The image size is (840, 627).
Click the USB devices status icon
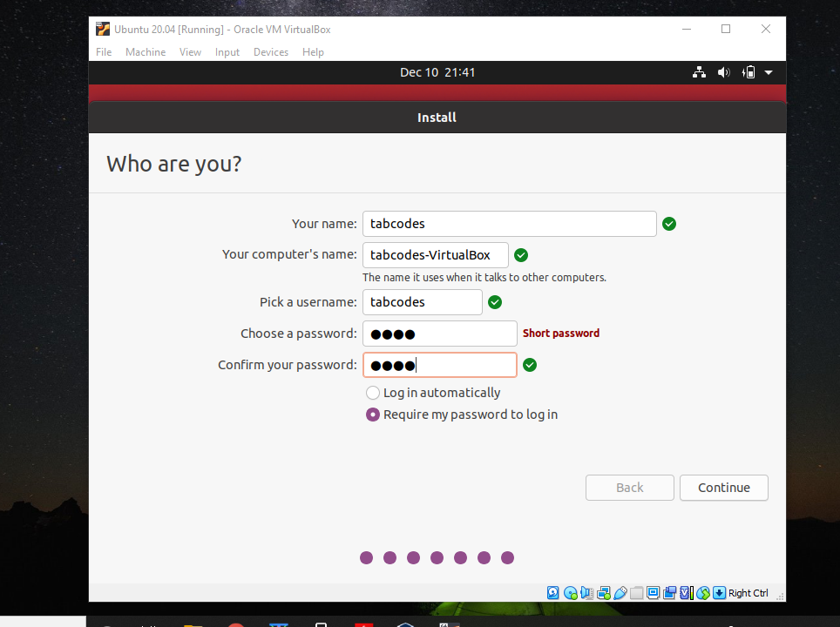pyautogui.click(x=620, y=593)
